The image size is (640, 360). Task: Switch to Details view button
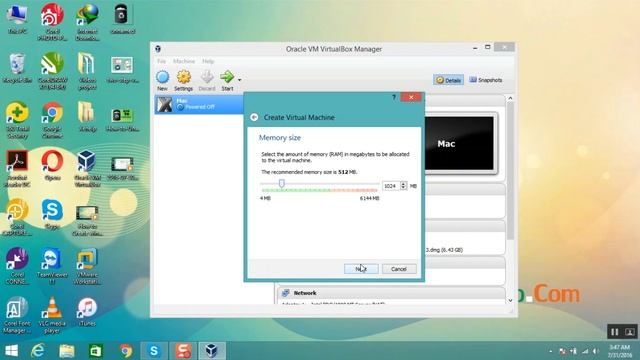pos(449,80)
